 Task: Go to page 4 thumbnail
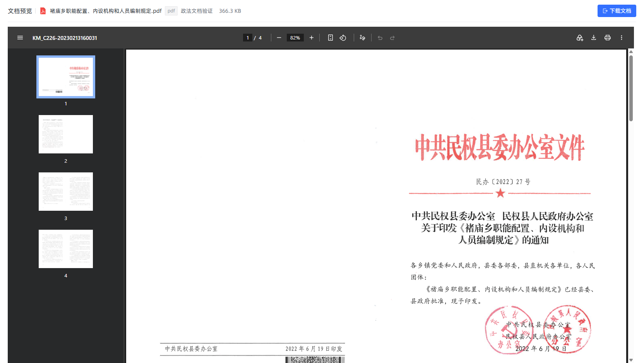66,249
